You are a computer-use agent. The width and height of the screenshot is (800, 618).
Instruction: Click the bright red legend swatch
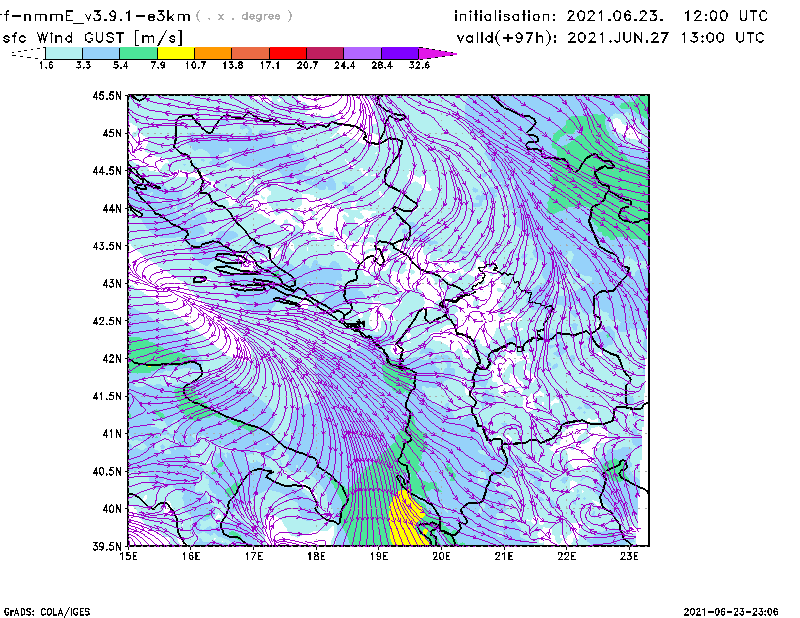(288, 53)
